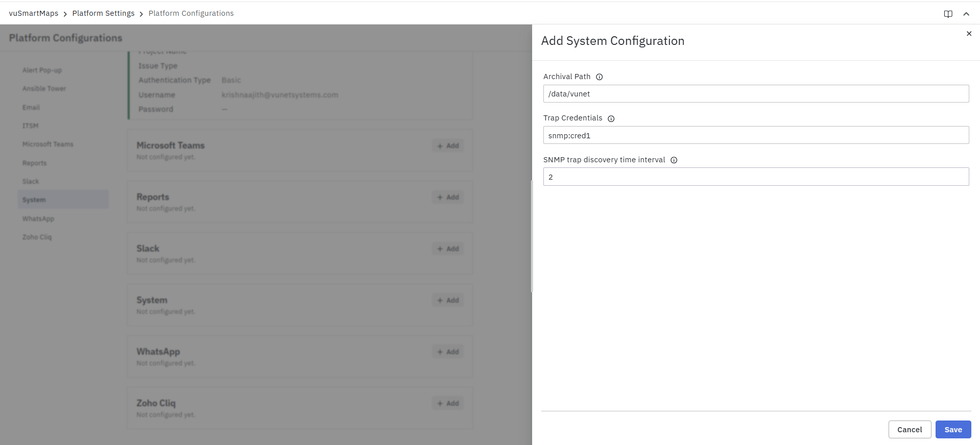Navigate to Platform Settings breadcrumb
Screen dimensions: 980x445
[103, 13]
